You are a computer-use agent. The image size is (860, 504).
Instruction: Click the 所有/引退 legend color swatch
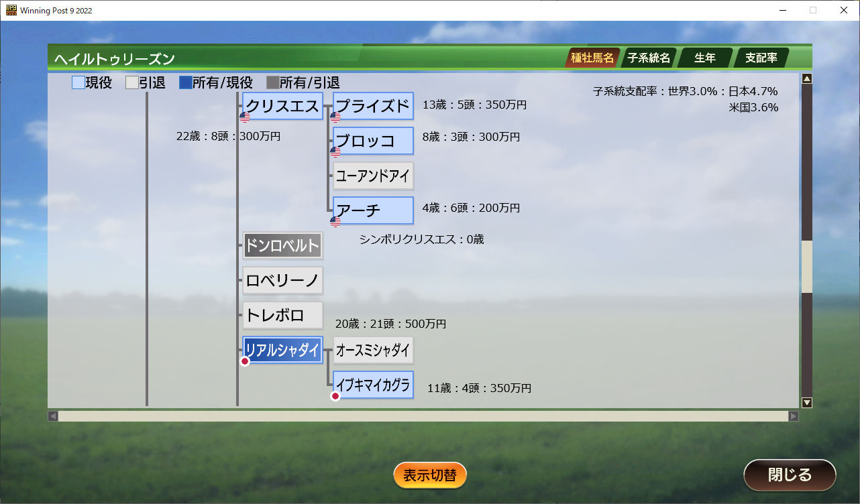point(273,83)
